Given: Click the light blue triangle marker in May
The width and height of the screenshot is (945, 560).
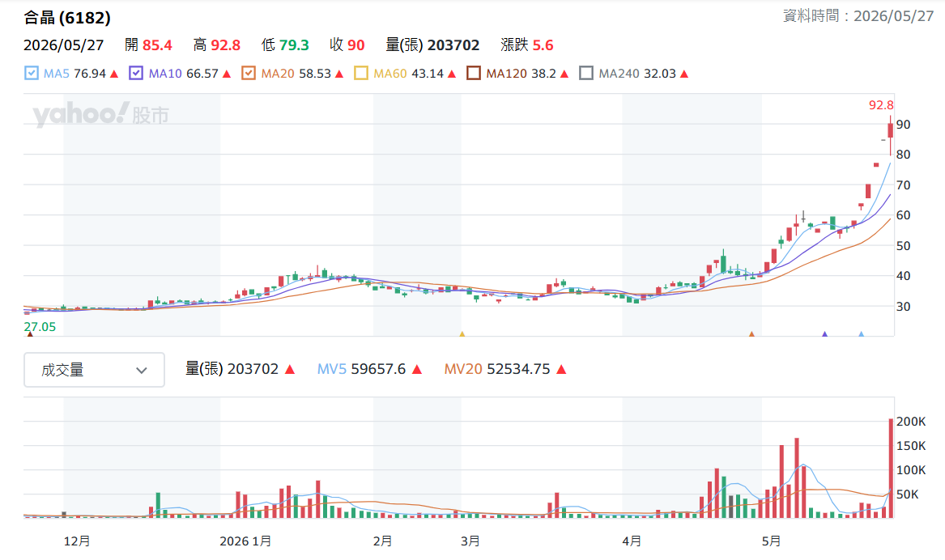Looking at the screenshot, I should pyautogui.click(x=862, y=333).
